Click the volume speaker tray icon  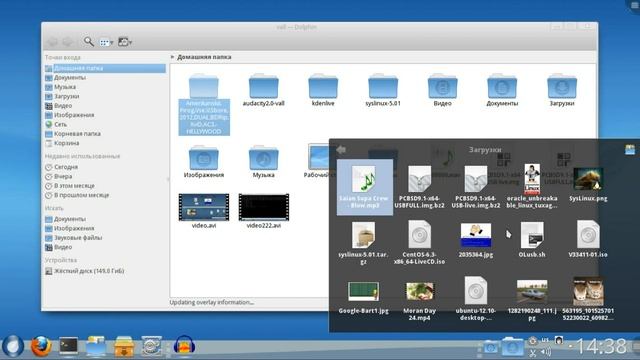point(546,352)
